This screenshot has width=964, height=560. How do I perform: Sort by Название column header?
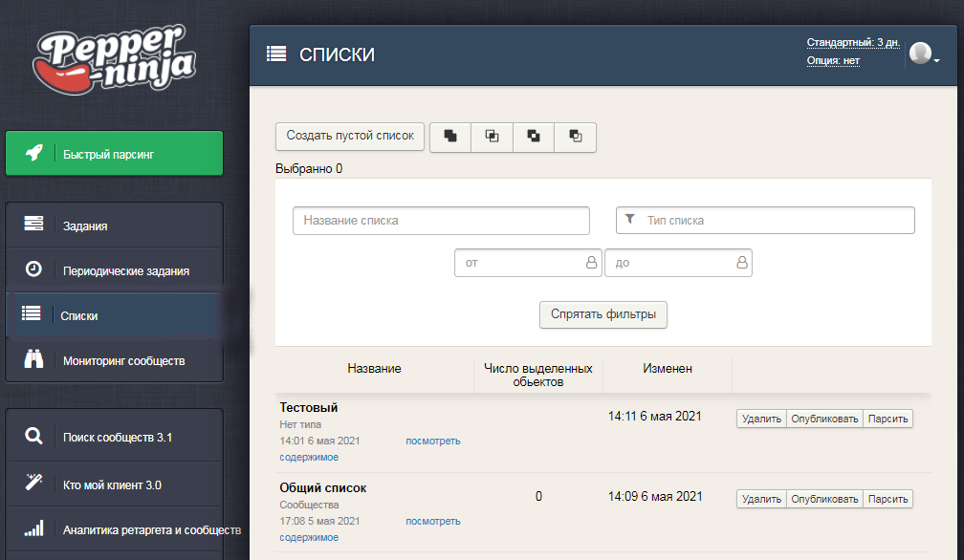tap(374, 369)
